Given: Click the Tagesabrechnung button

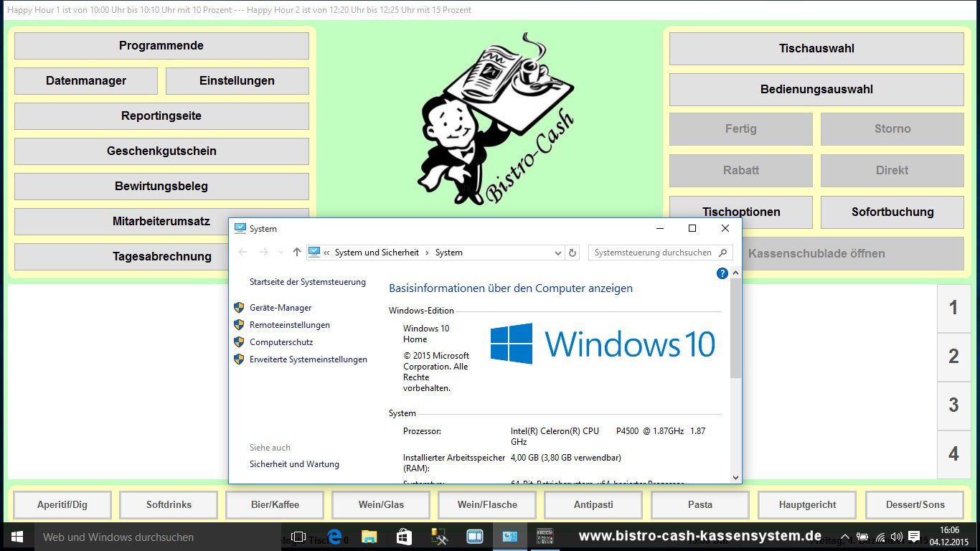Looking at the screenshot, I should coord(122,257).
